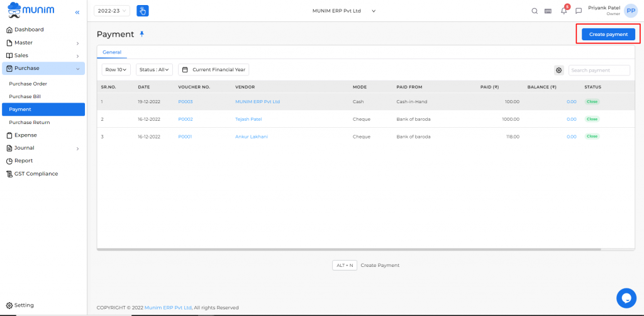Expand the Row 10 page size dropdown
The height and width of the screenshot is (316, 644).
tap(116, 70)
